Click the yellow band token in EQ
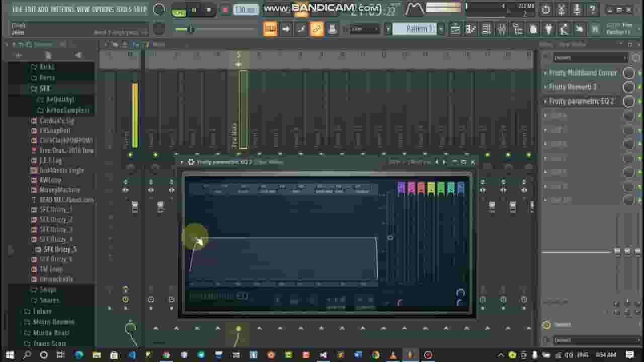 (x=431, y=188)
